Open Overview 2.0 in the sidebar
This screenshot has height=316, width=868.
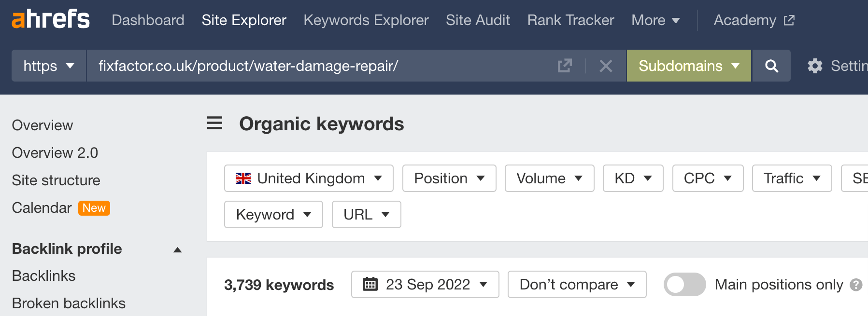[x=55, y=152]
